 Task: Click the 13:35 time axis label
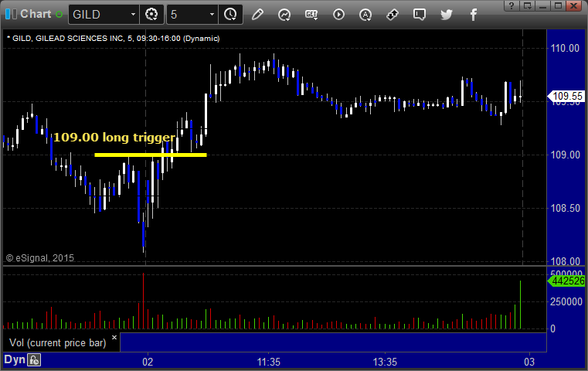(385, 362)
